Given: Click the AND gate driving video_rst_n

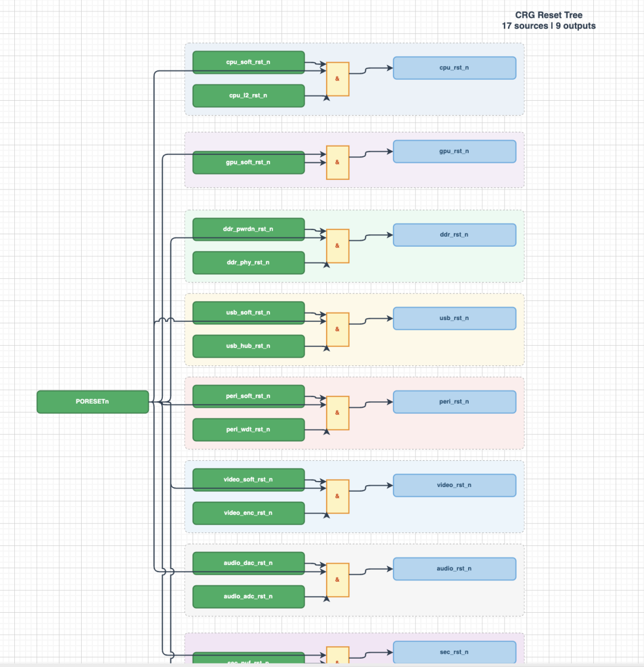Looking at the screenshot, I should point(338,497).
